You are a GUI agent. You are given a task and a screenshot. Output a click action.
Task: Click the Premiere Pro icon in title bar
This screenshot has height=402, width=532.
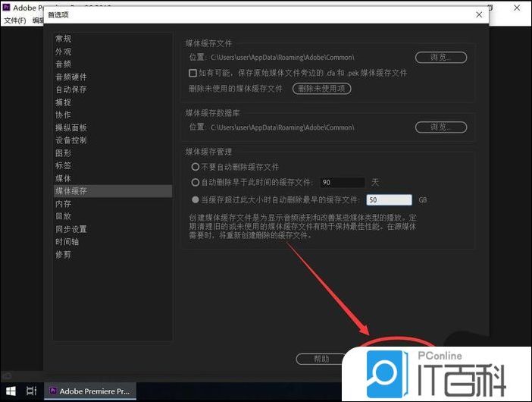pos(7,8)
